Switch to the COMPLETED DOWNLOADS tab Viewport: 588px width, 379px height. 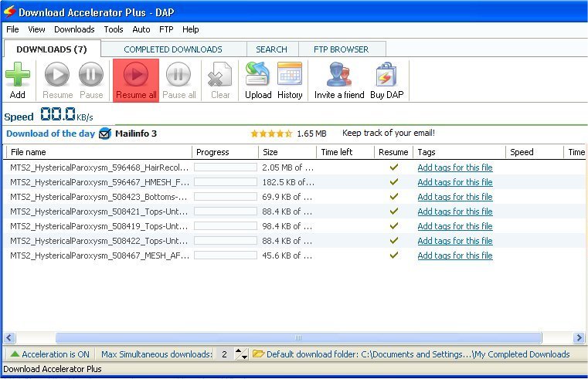(173, 49)
